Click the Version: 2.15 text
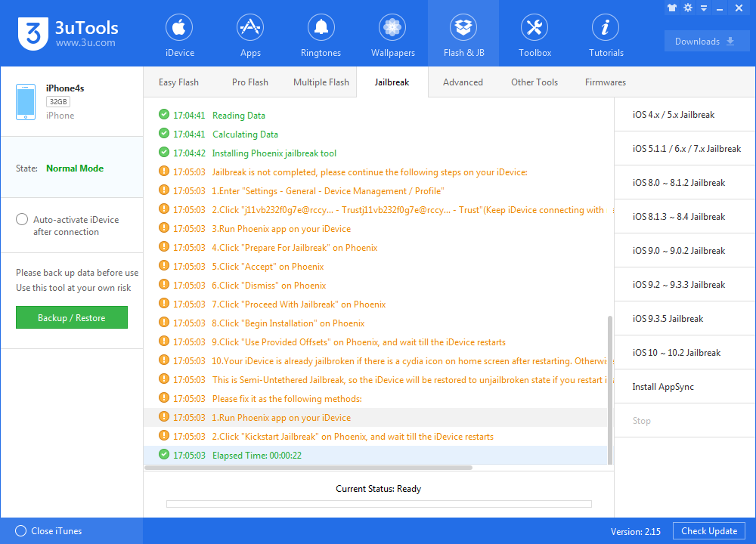Image resolution: width=756 pixels, height=544 pixels. [636, 531]
